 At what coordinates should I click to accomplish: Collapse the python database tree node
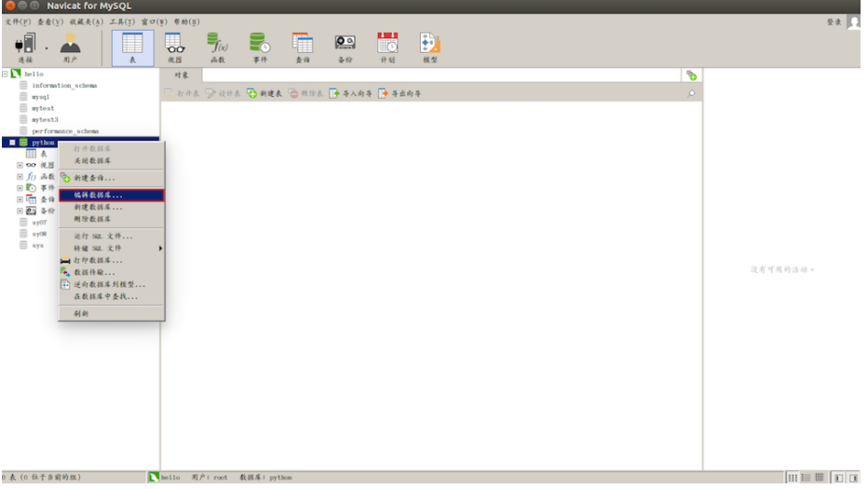pyautogui.click(x=12, y=143)
